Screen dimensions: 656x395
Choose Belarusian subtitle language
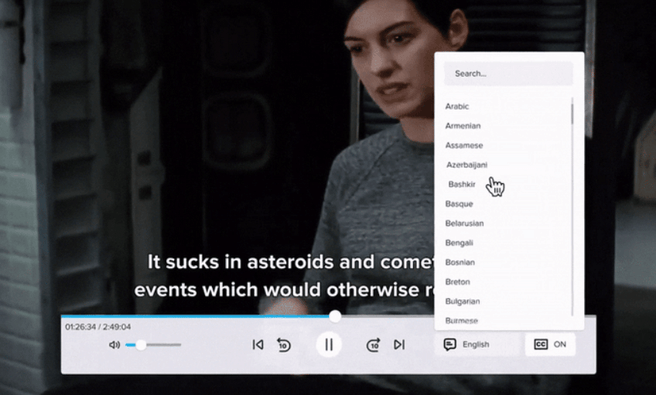(x=464, y=223)
